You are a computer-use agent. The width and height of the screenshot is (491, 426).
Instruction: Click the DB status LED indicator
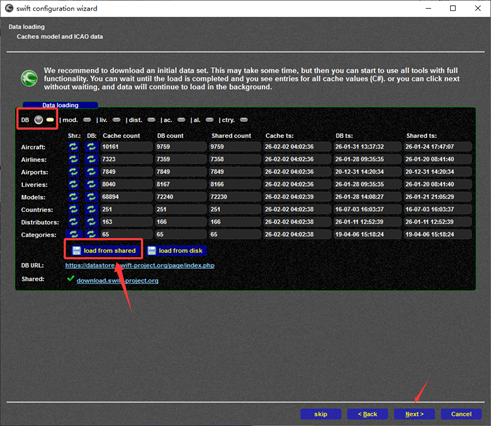click(39, 120)
